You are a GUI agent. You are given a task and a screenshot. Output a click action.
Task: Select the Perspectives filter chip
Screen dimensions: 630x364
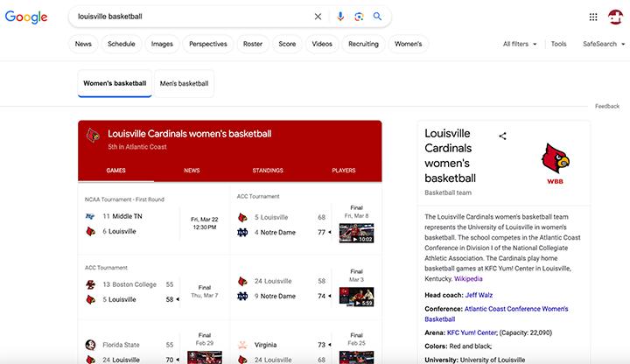208,44
